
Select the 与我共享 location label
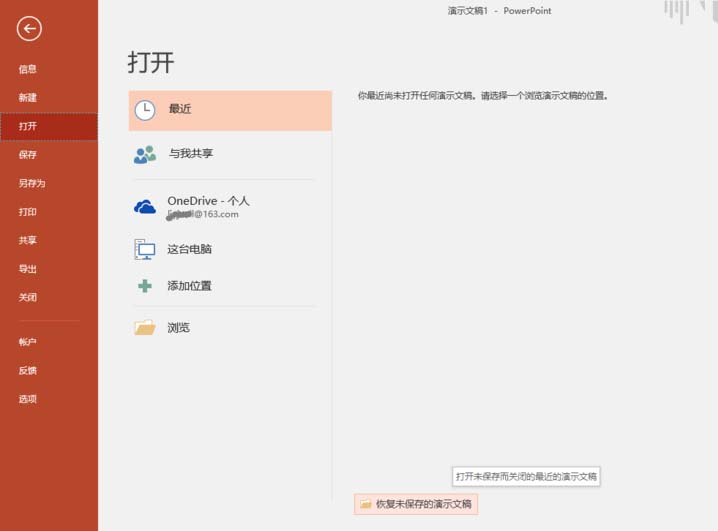click(191, 153)
